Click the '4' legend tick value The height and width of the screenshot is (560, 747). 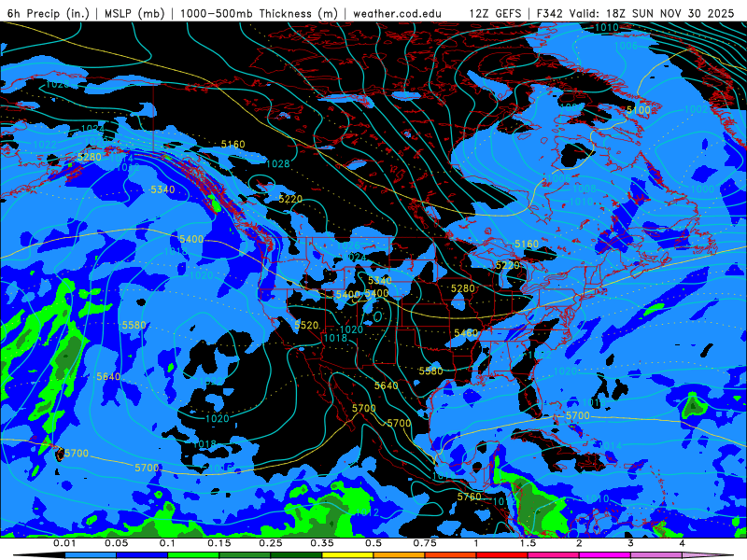[x=682, y=543]
